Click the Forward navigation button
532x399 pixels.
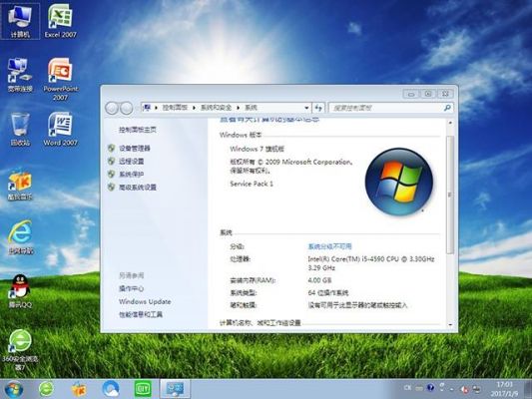tap(126, 108)
